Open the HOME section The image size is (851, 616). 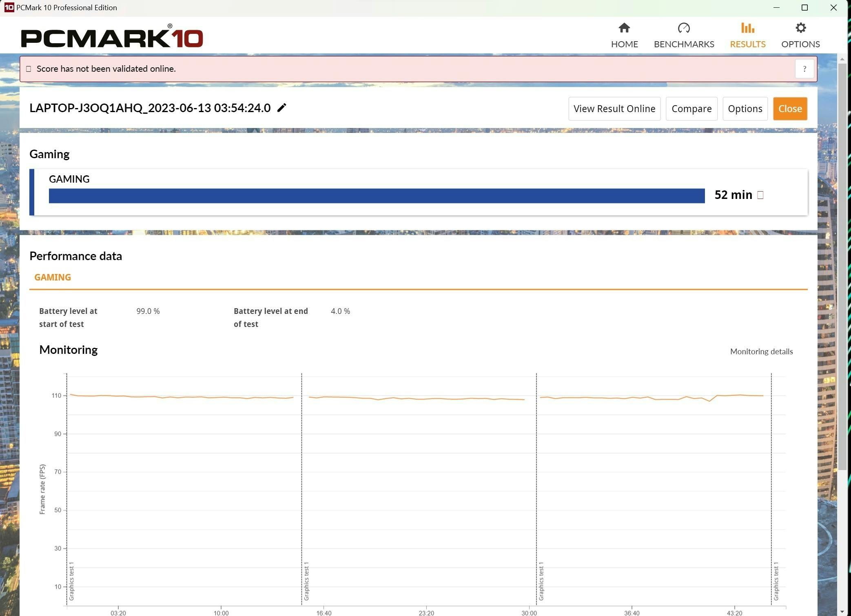point(624,35)
